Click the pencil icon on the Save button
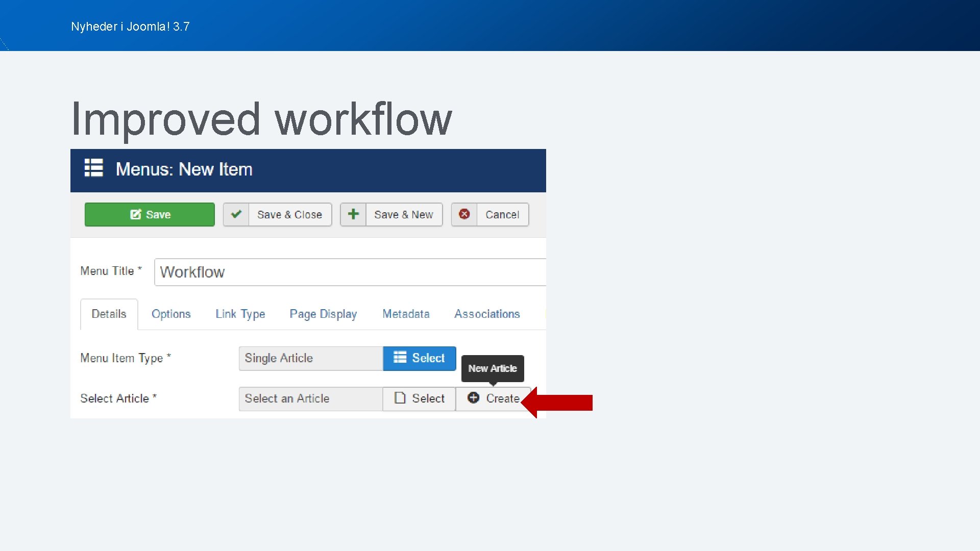This screenshot has height=551, width=980. point(136,214)
